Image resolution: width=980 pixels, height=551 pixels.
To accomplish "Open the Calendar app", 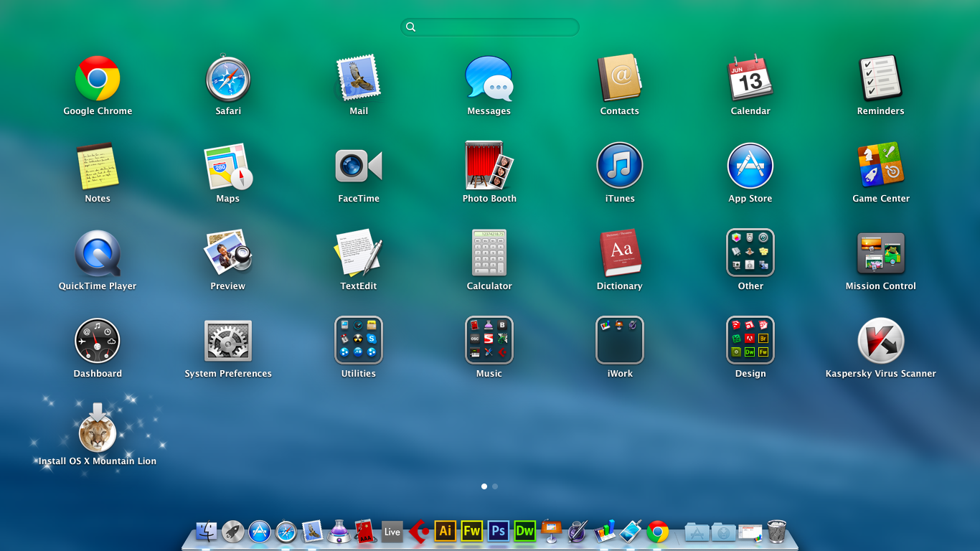I will tap(750, 78).
